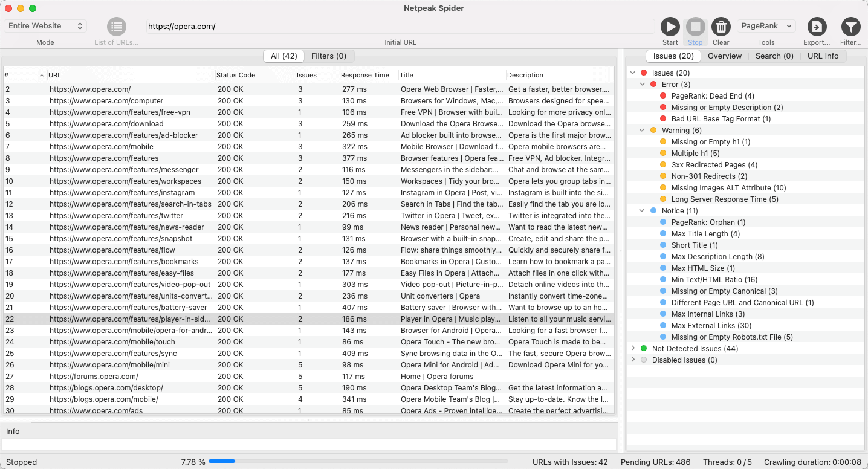Sort by URL column header
868x469 pixels.
pos(131,75)
